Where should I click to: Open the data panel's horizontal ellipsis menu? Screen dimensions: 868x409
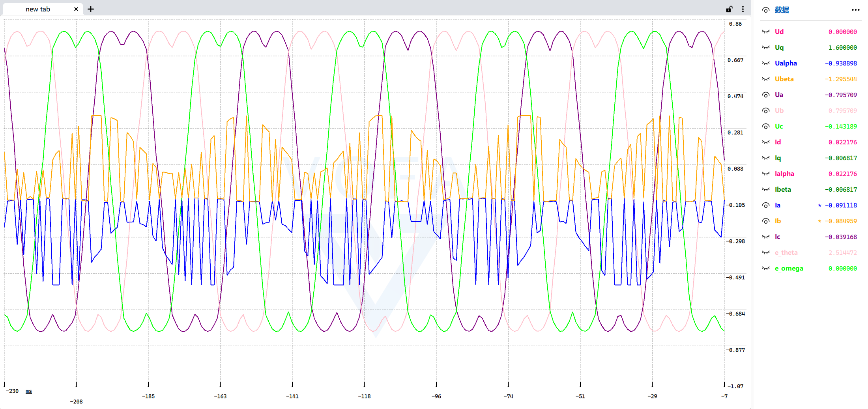pyautogui.click(x=855, y=10)
